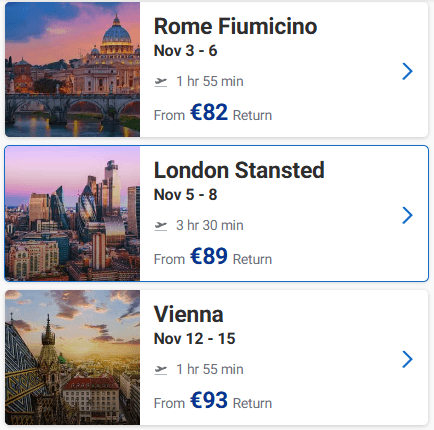Image resolution: width=434 pixels, height=430 pixels.
Task: Open the Vienna chevron arrow
Action: pos(407,359)
